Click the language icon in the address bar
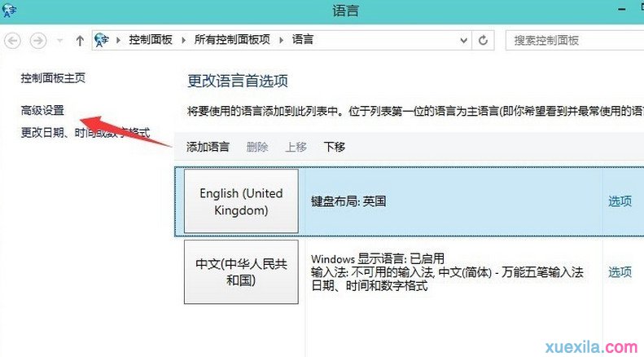The image size is (644, 357). click(x=102, y=40)
